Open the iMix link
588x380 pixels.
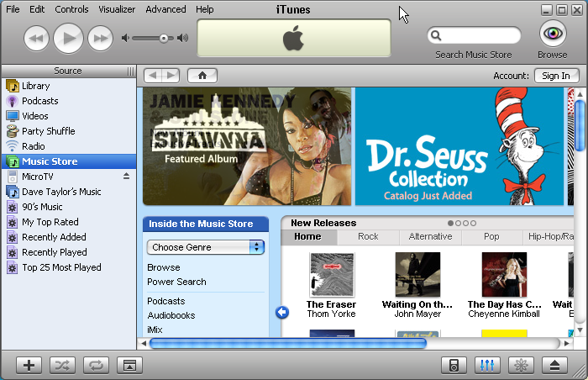155,330
